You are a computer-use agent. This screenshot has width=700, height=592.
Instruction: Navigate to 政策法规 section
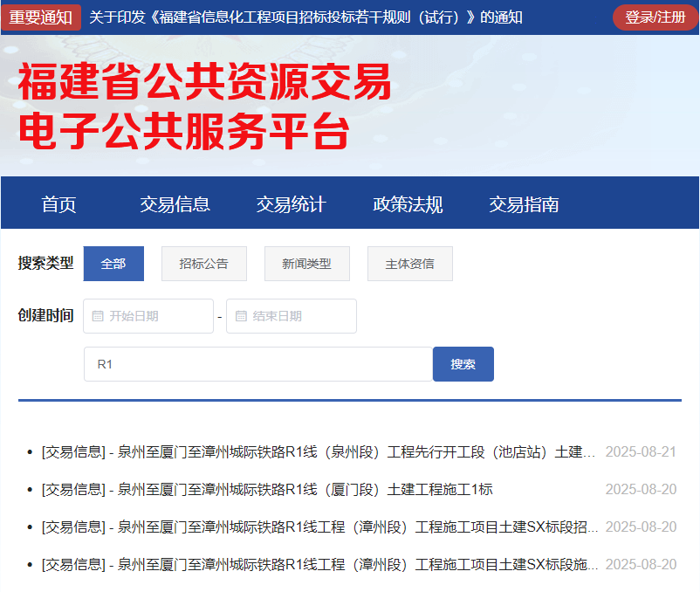click(408, 204)
